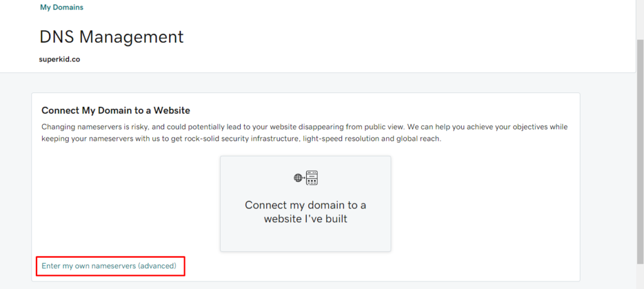Click the card's 'Connect my domain to a' text
Image resolution: width=644 pixels, height=289 pixels.
point(306,205)
